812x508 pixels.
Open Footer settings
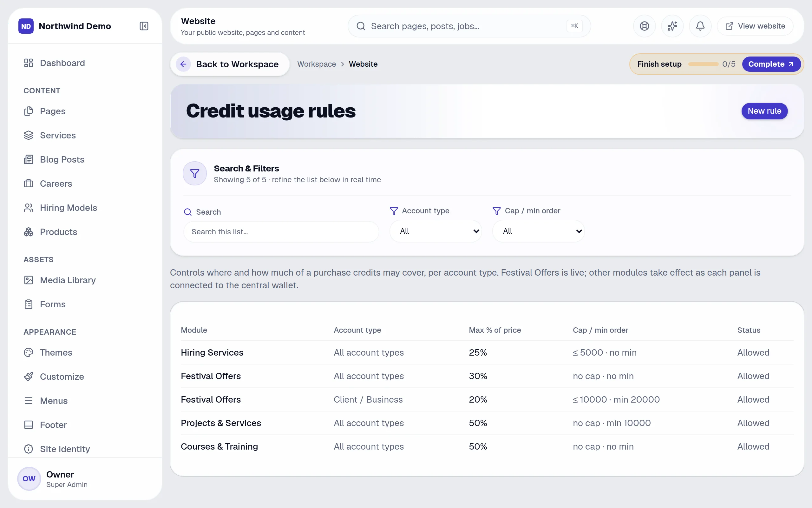pos(85,425)
